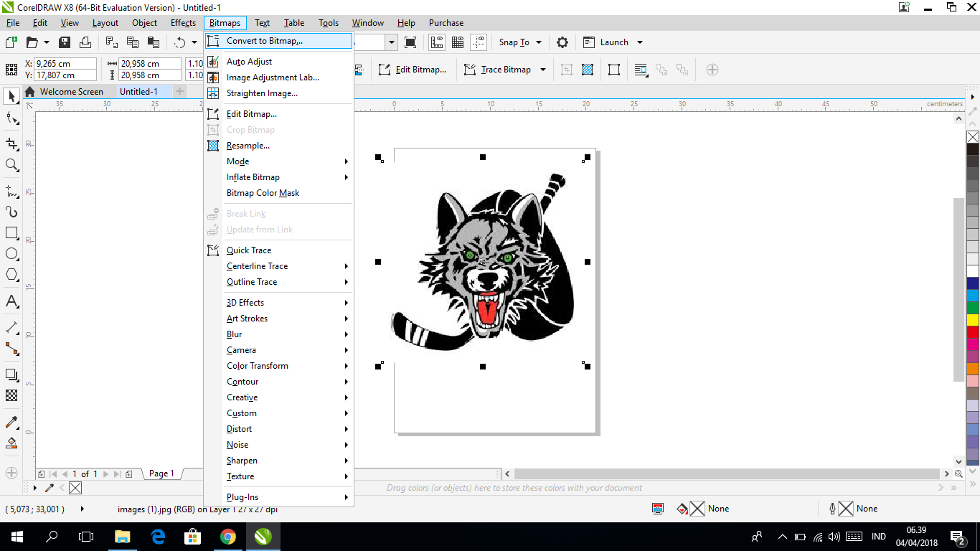The width and height of the screenshot is (980, 551).
Task: Expand the Blur submenu
Action: click(279, 334)
